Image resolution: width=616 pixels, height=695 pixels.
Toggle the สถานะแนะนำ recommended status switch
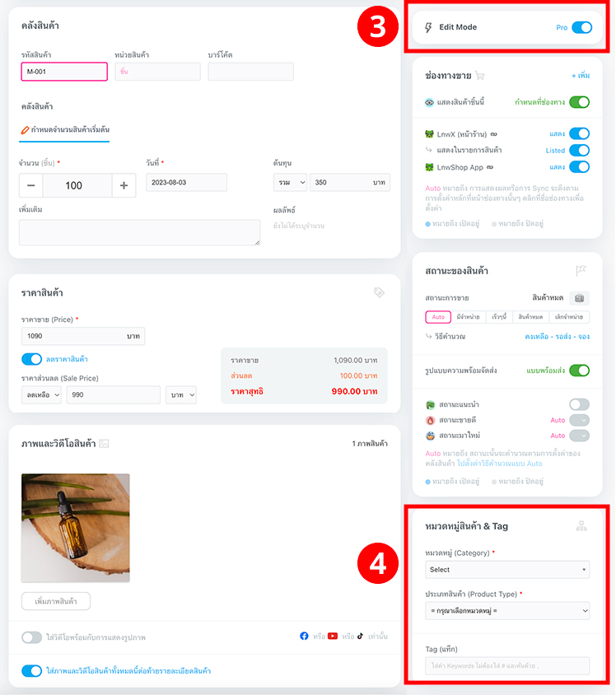click(579, 404)
